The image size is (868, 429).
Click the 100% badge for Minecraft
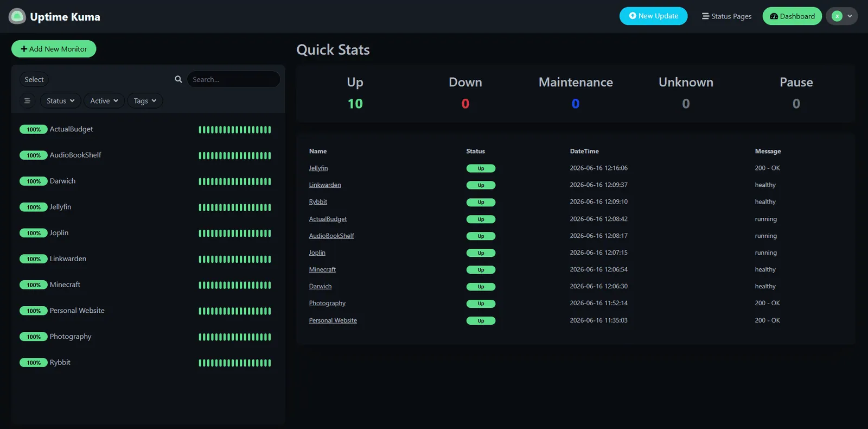click(x=34, y=285)
